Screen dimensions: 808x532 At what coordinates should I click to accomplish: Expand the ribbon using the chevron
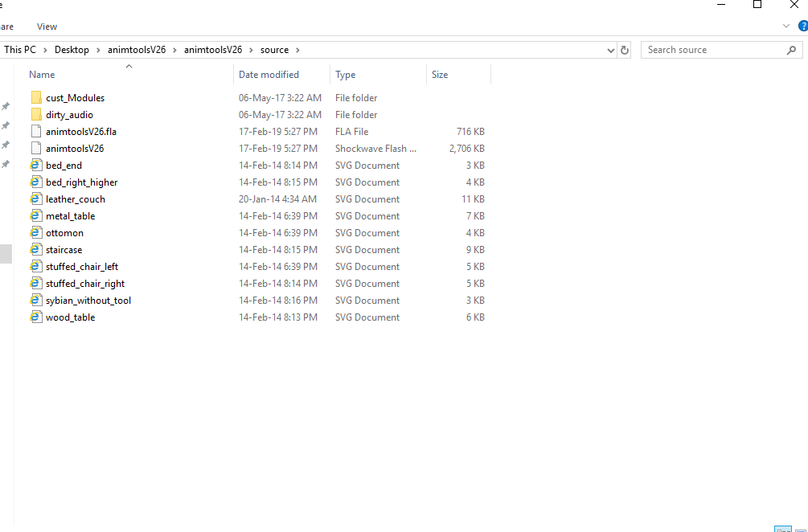tap(787, 27)
